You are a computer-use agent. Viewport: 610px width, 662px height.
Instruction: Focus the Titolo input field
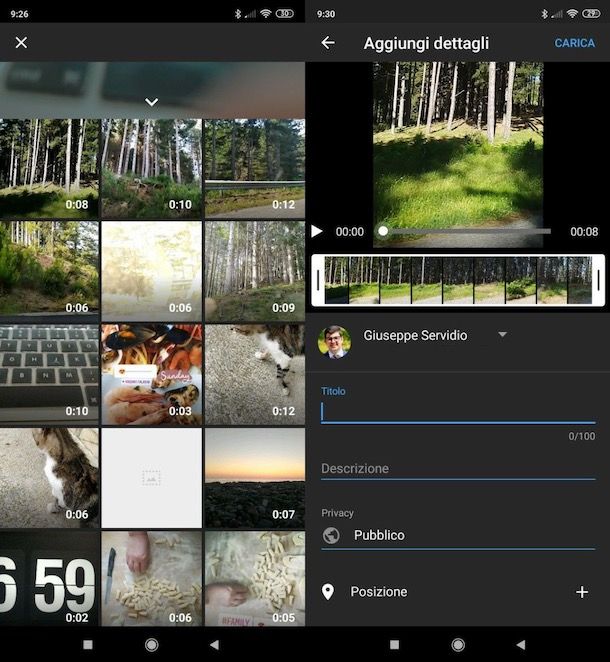458,412
